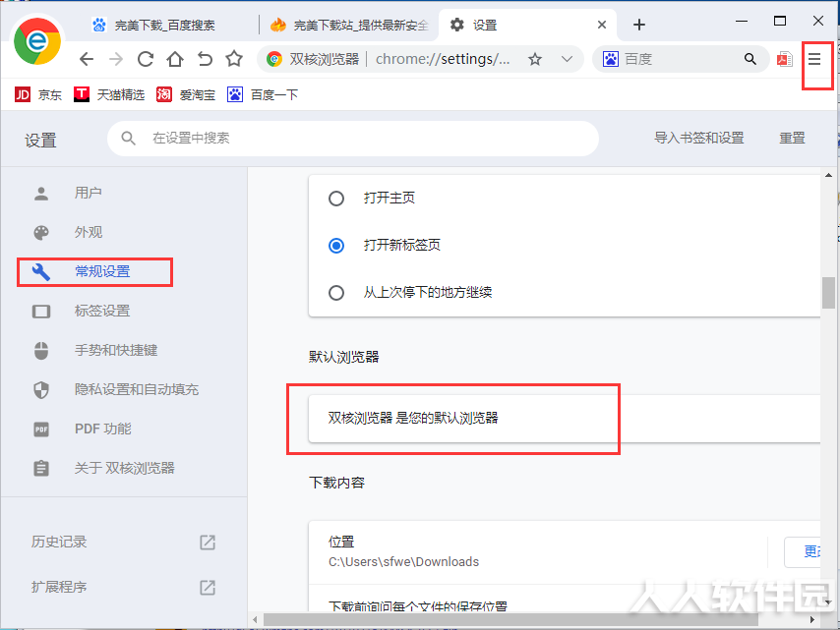Go to home page via house icon
Image resolution: width=840 pixels, height=630 pixels.
[x=175, y=59]
